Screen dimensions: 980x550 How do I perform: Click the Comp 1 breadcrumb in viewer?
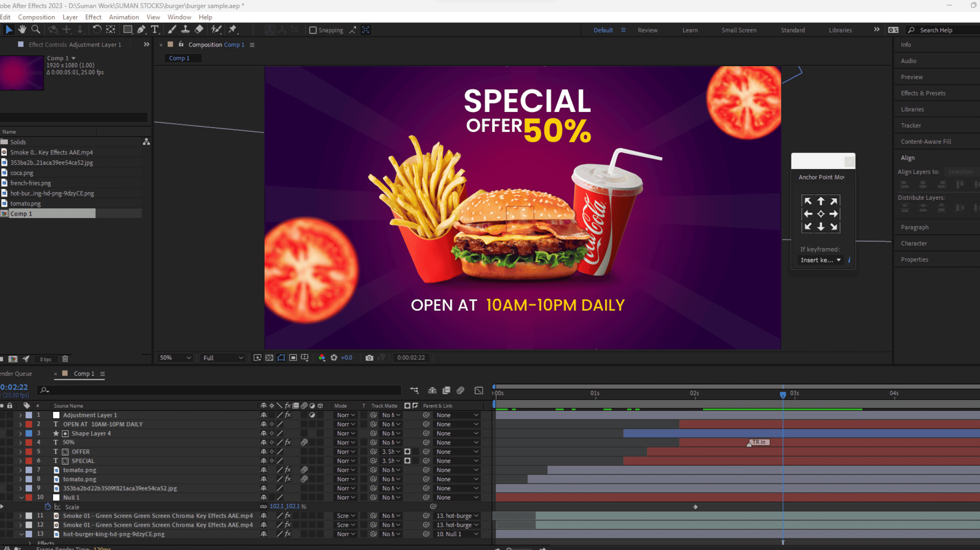183,58
